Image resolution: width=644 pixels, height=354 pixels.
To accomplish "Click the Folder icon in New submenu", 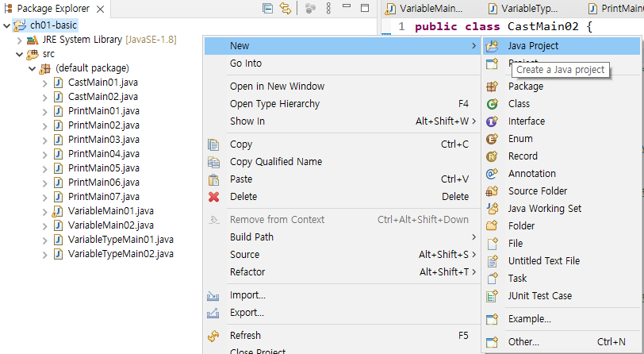I will click(492, 225).
